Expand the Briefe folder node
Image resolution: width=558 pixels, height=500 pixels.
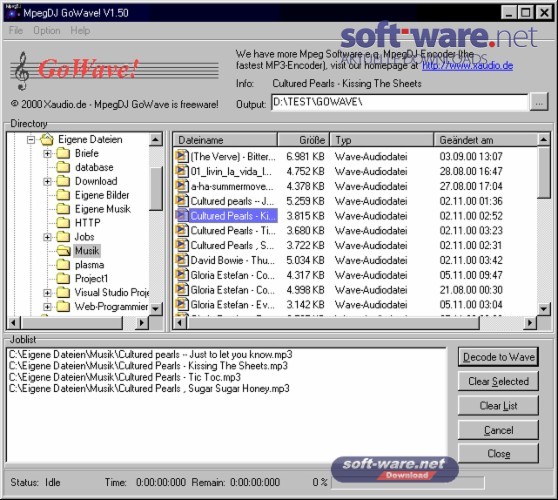coord(47,154)
